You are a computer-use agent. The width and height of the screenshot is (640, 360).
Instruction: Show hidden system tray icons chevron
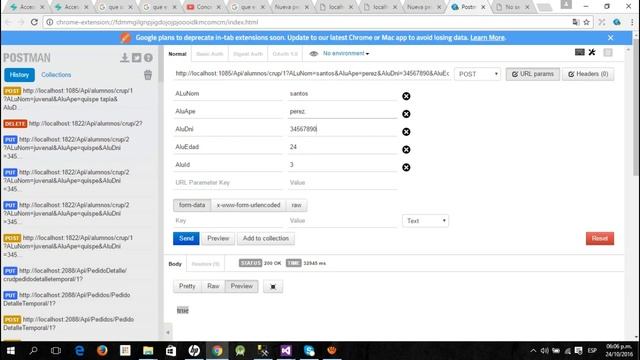[x=533, y=351]
